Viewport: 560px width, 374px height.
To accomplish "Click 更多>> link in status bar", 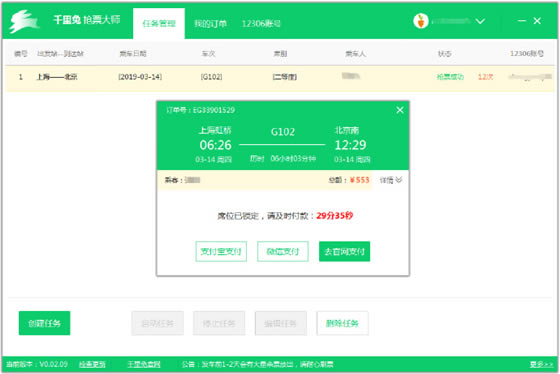I will point(541,364).
